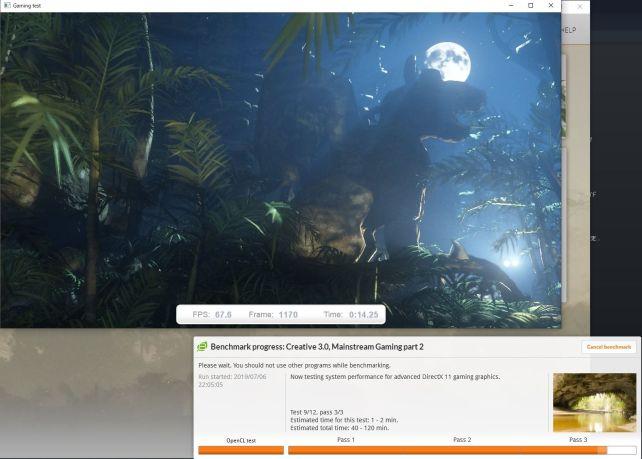Click the 'Run started' timestamp text
Image resolution: width=642 pixels, height=459 pixels.
232,380
